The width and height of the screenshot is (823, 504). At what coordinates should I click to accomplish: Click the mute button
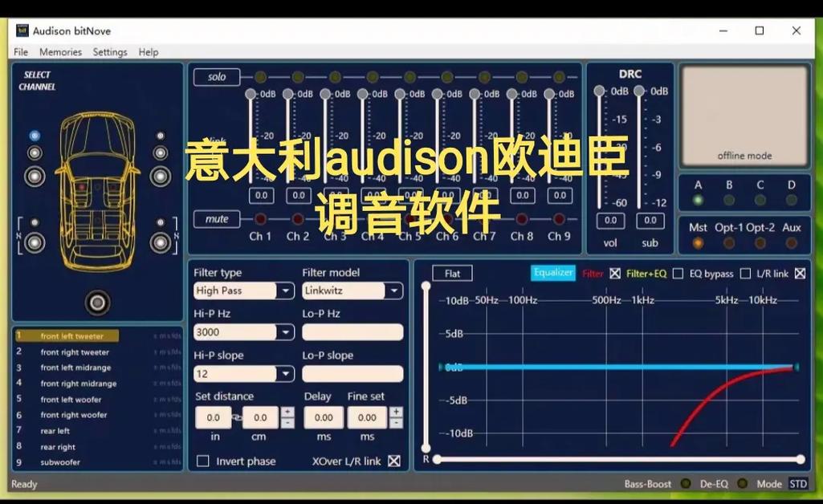(217, 219)
